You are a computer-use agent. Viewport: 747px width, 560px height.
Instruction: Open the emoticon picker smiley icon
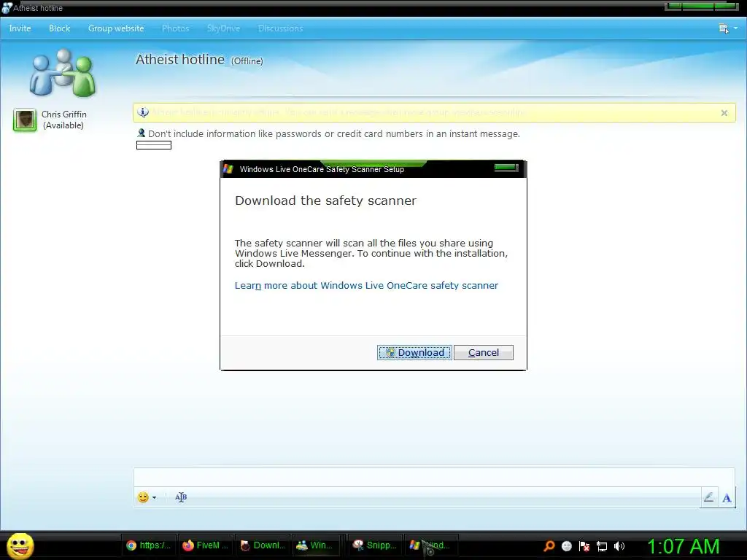tap(143, 497)
